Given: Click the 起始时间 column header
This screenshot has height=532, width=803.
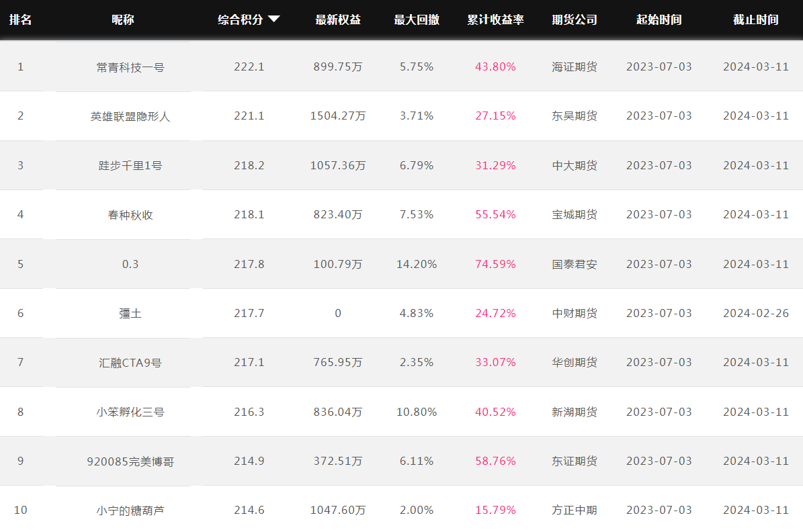Looking at the screenshot, I should (659, 19).
